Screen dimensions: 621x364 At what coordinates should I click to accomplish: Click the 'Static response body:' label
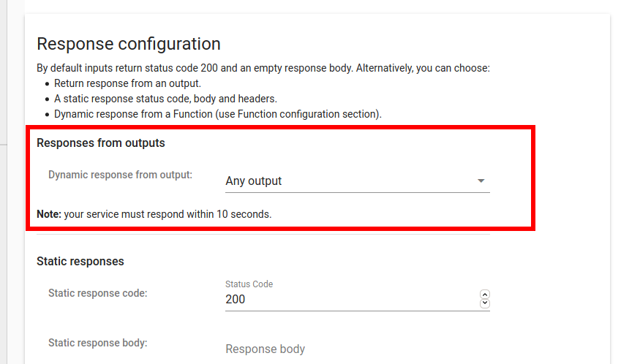(97, 342)
